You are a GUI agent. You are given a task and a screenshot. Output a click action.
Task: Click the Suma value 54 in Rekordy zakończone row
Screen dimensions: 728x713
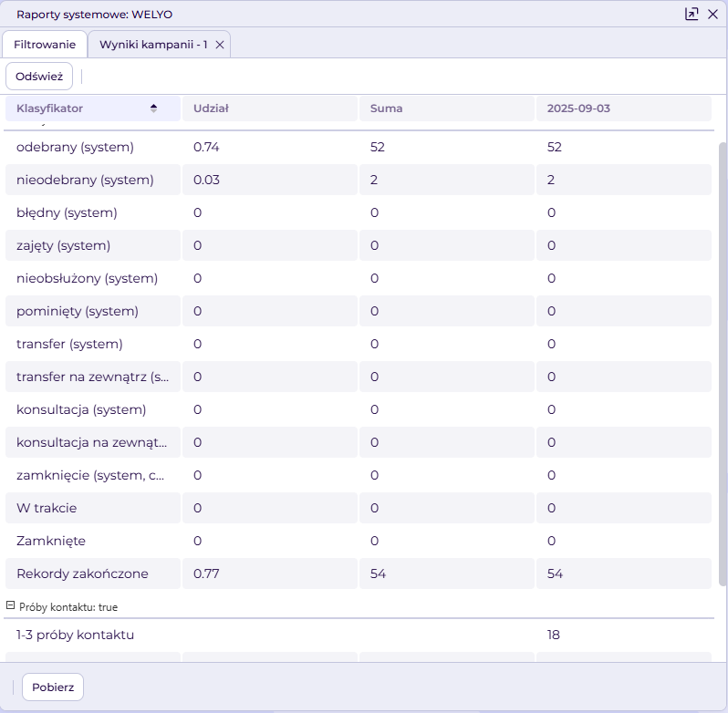(378, 573)
